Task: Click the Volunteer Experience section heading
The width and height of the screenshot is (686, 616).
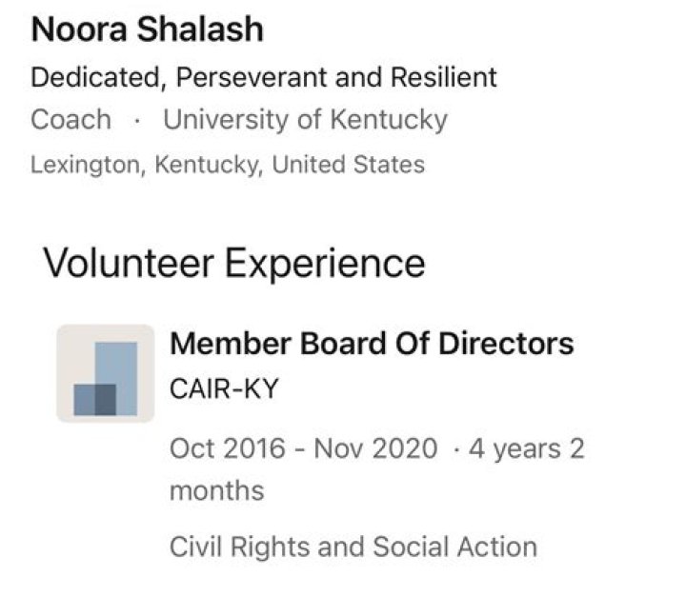Action: pyautogui.click(x=233, y=262)
